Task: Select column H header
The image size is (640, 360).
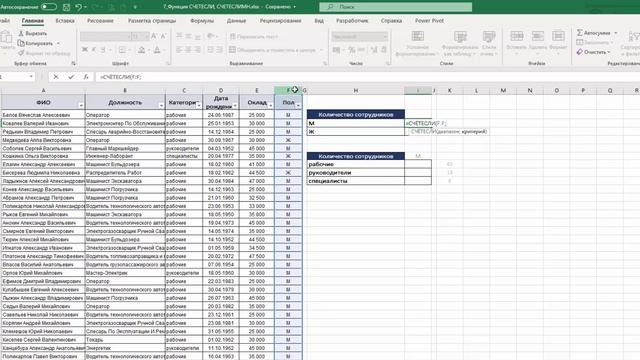Action: pos(356,90)
